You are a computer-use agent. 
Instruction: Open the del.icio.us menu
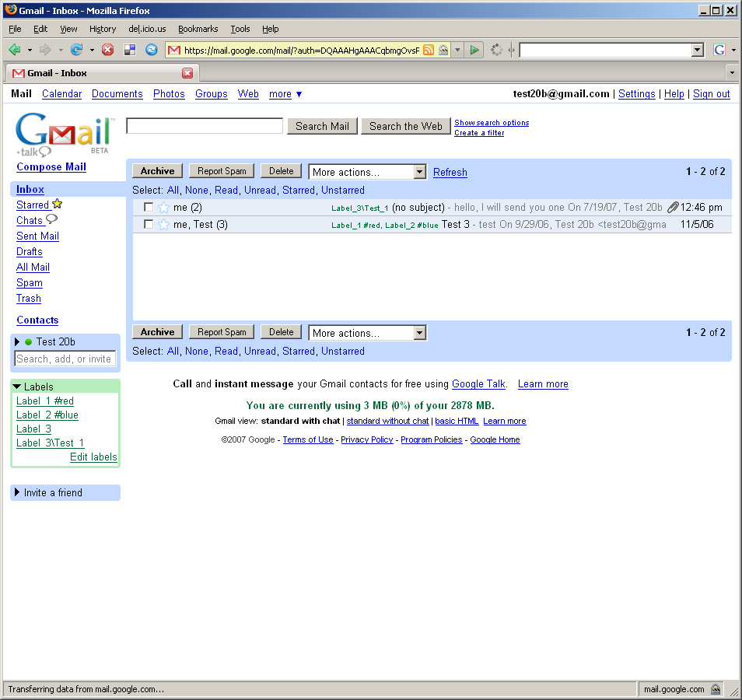[147, 29]
